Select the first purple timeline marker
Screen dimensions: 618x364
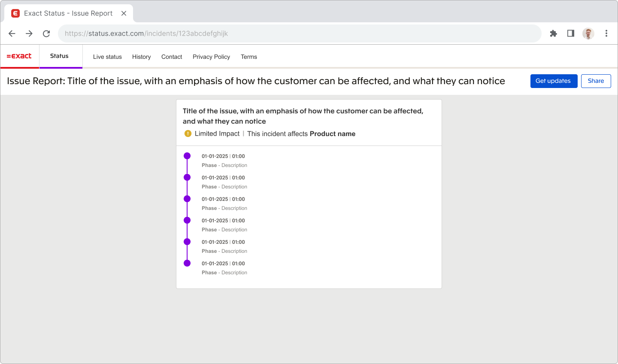pos(187,156)
